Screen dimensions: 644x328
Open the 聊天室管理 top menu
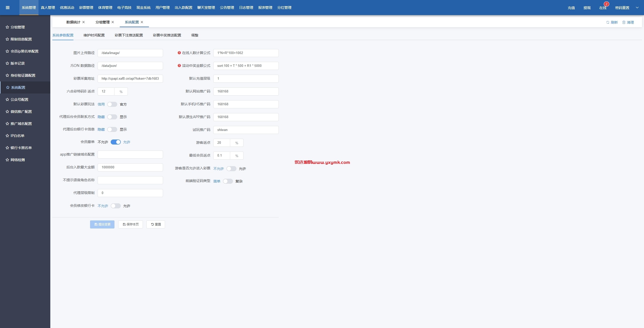pos(206,8)
